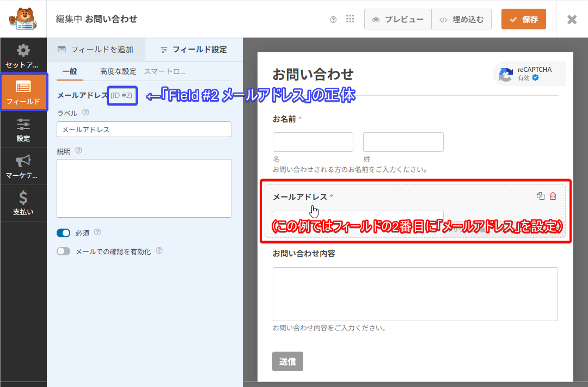Click the ラベル text input field
588x387 pixels.
144,130
